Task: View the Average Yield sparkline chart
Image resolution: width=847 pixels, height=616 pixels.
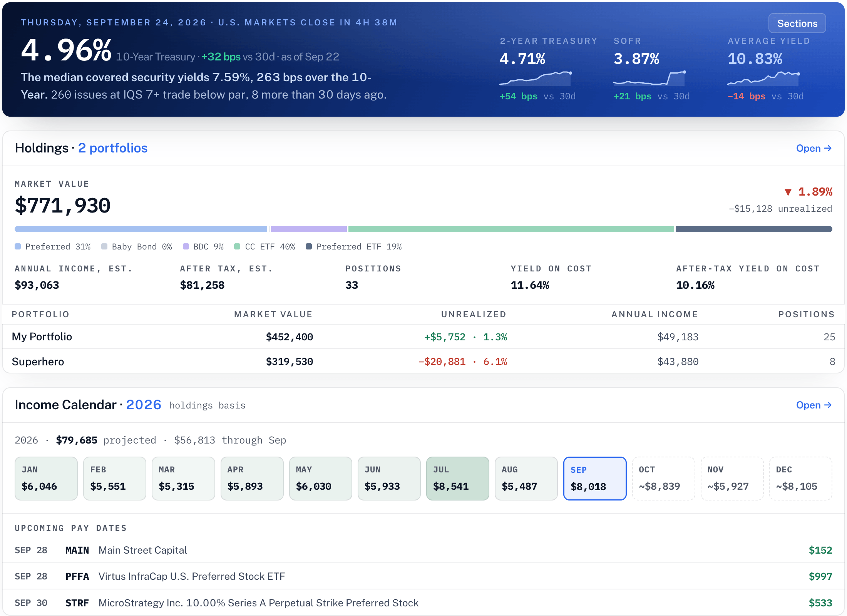Action: pyautogui.click(x=763, y=78)
